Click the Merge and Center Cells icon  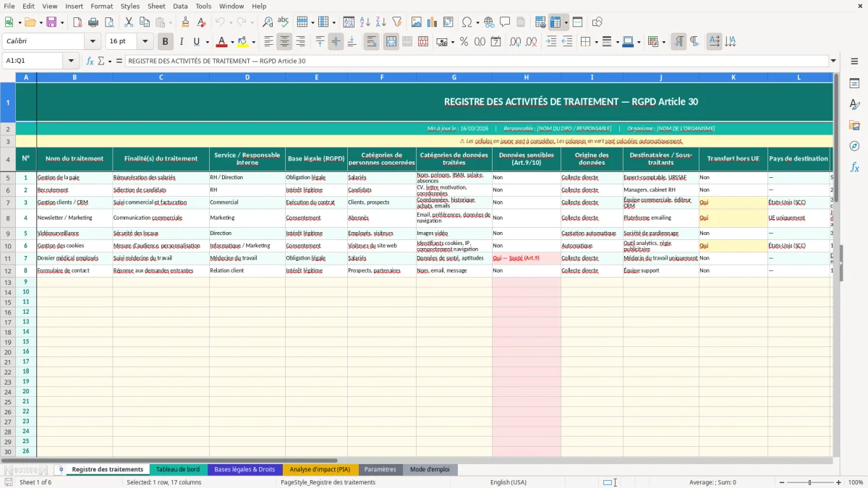(391, 42)
